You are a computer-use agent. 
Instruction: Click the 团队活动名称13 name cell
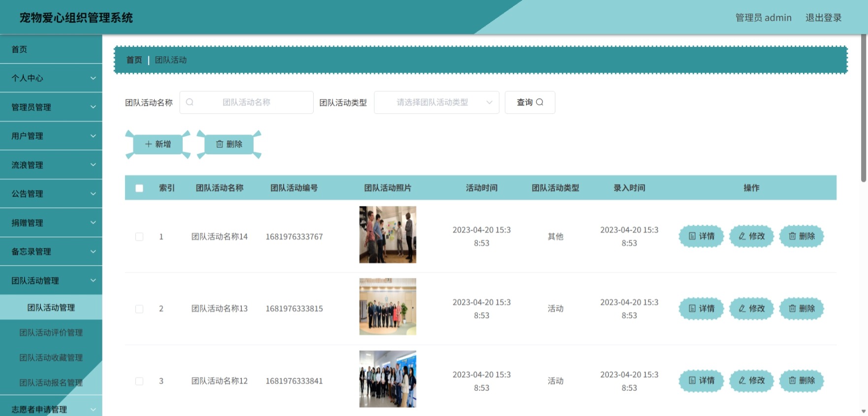220,309
